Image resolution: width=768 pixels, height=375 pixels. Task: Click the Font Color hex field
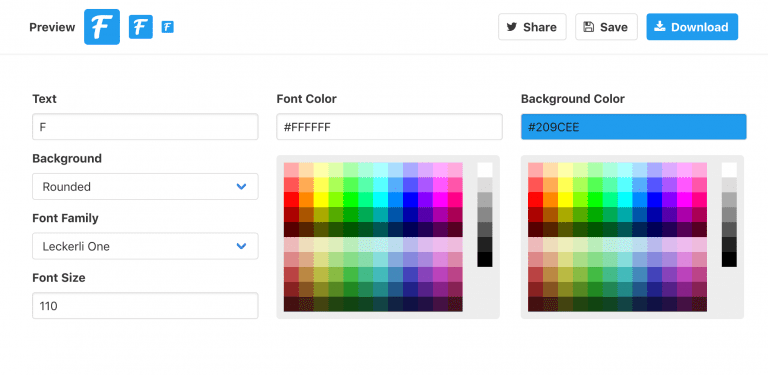(x=389, y=127)
